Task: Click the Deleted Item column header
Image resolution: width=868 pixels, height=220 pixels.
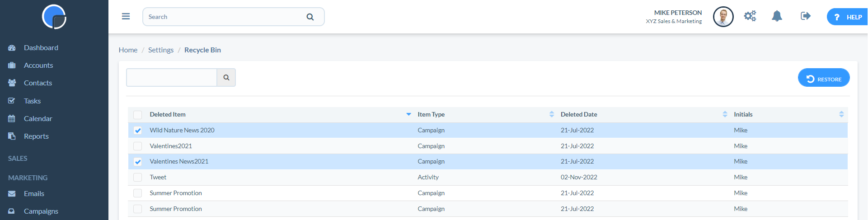Action: point(168,114)
